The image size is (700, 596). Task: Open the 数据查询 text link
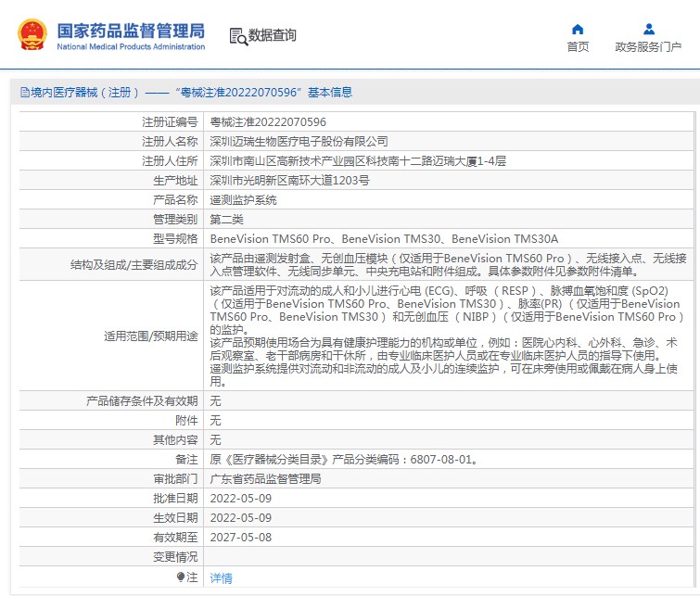273,36
